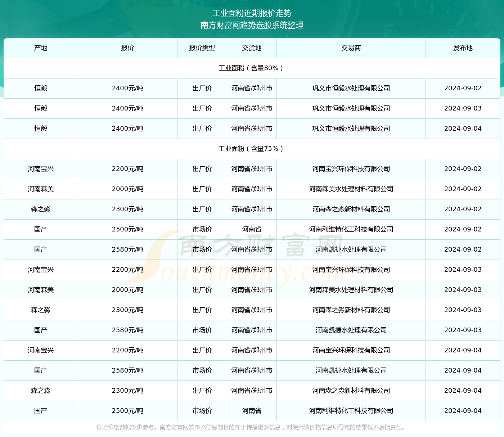The width and height of the screenshot is (504, 437).
Task: Select the title 工业面粉近期报价走势
Action: tap(252, 13)
